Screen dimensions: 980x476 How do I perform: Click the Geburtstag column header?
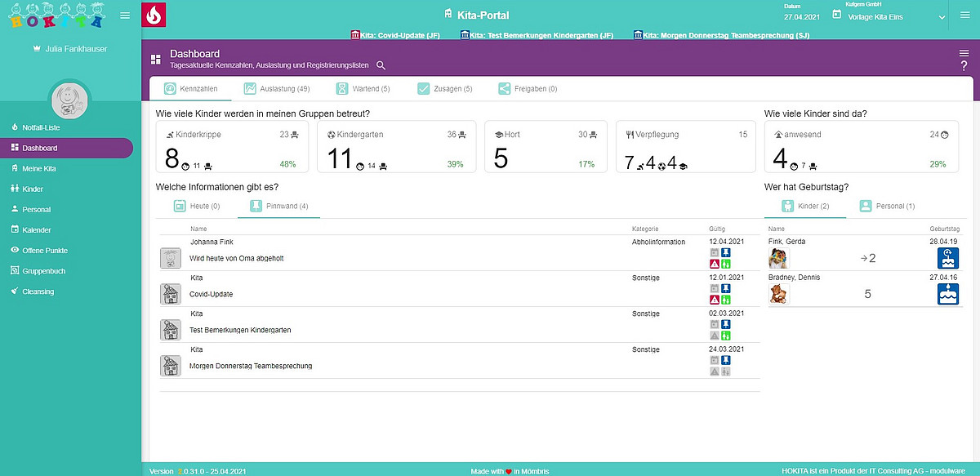[945, 229]
